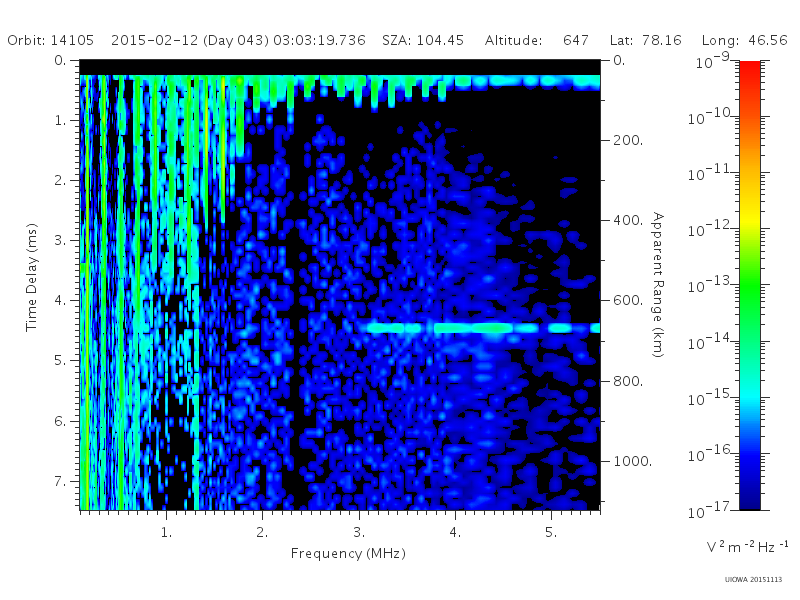Image resolution: width=800 pixels, height=600 pixels.
Task: Click the 'UIOWA 20151113' credit text
Action: (753, 580)
